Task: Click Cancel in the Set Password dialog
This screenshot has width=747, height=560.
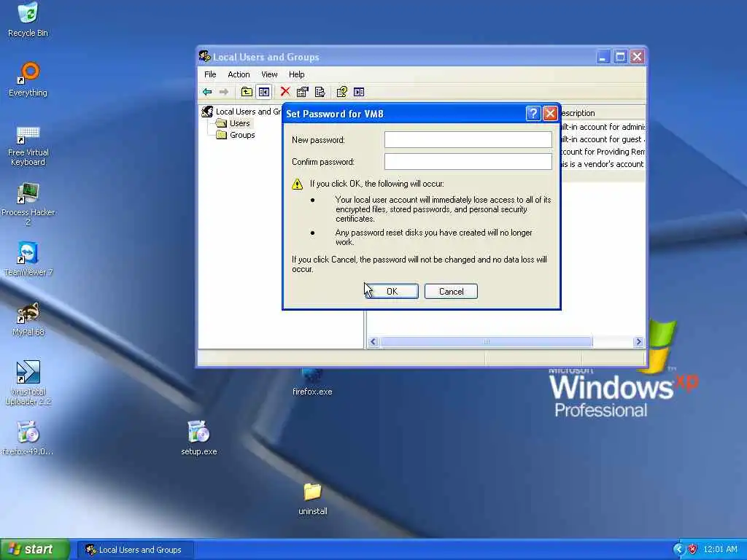Action: (x=451, y=292)
